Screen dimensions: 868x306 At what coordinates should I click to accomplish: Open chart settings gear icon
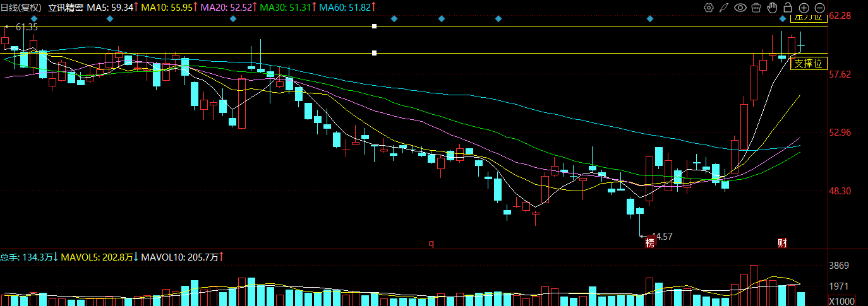coord(709,8)
